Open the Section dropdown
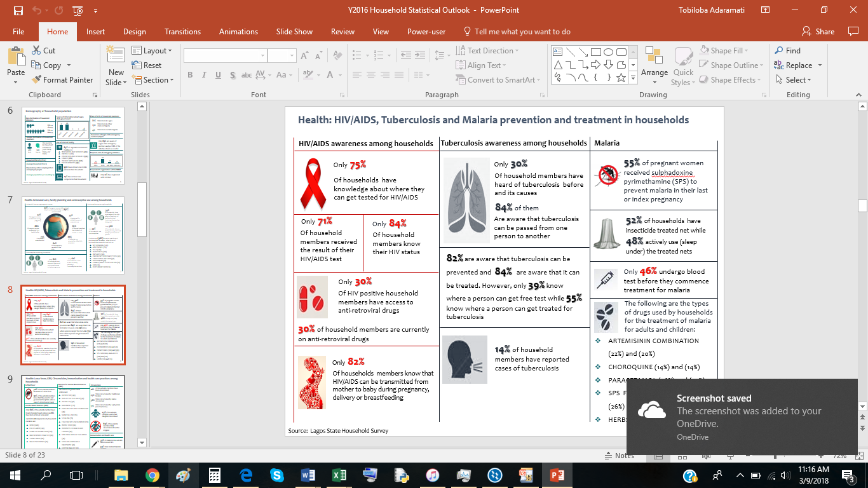This screenshot has height=488, width=868. click(153, 80)
